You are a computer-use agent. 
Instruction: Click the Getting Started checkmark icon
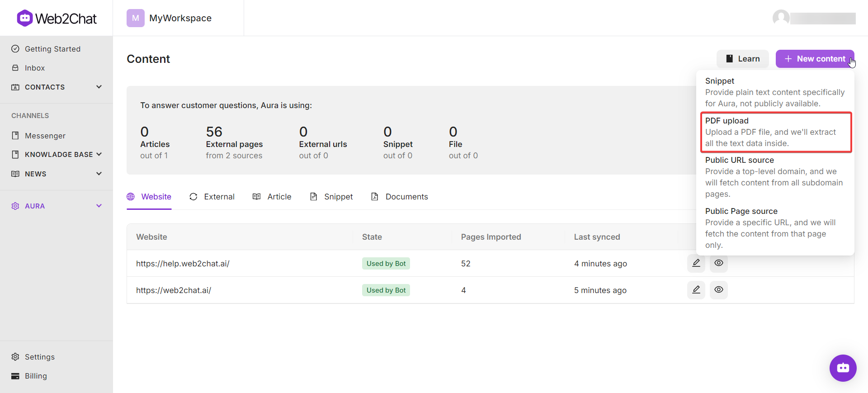pyautogui.click(x=15, y=49)
